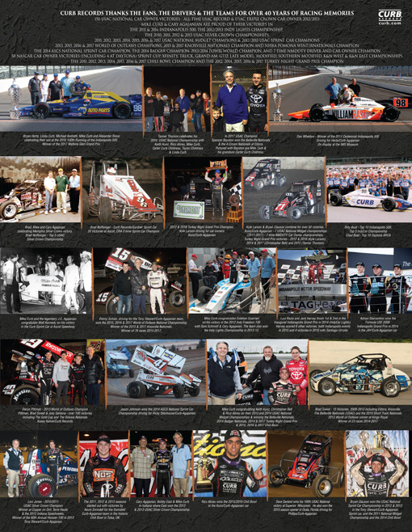This screenshot has width=412, height=532.
Task: Open photo of two black midget cars racing
Action: point(284,190)
